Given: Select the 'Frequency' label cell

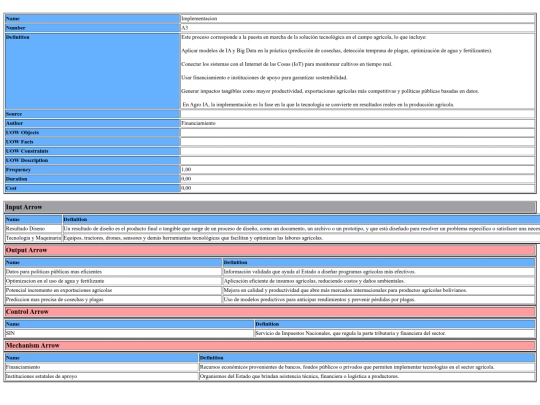Looking at the screenshot, I should [92, 170].
